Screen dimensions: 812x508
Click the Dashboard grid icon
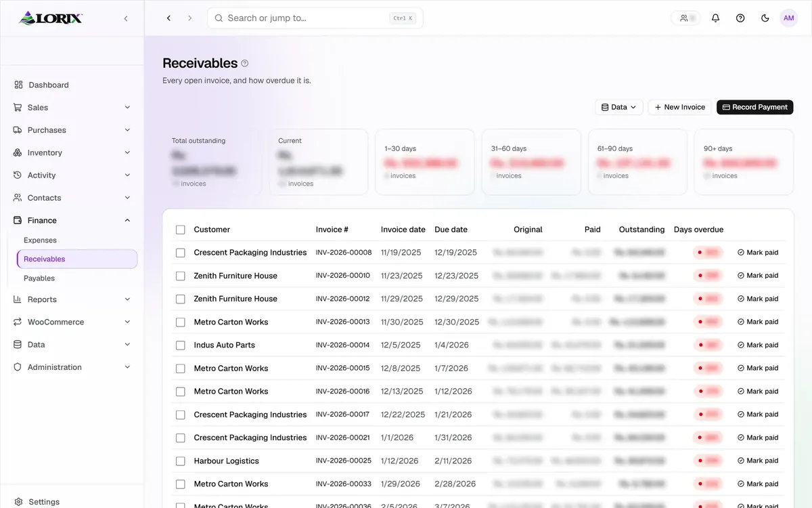tap(18, 85)
